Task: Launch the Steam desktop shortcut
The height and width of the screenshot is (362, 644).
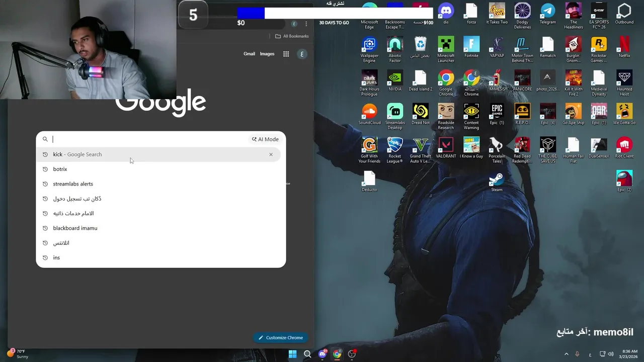Action: pos(497,181)
